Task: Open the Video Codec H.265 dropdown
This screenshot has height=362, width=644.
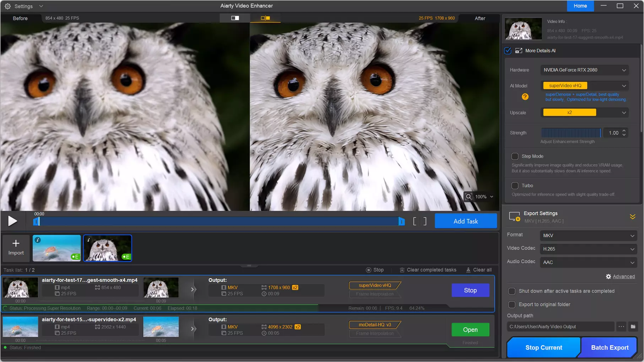Action: [x=589, y=249]
